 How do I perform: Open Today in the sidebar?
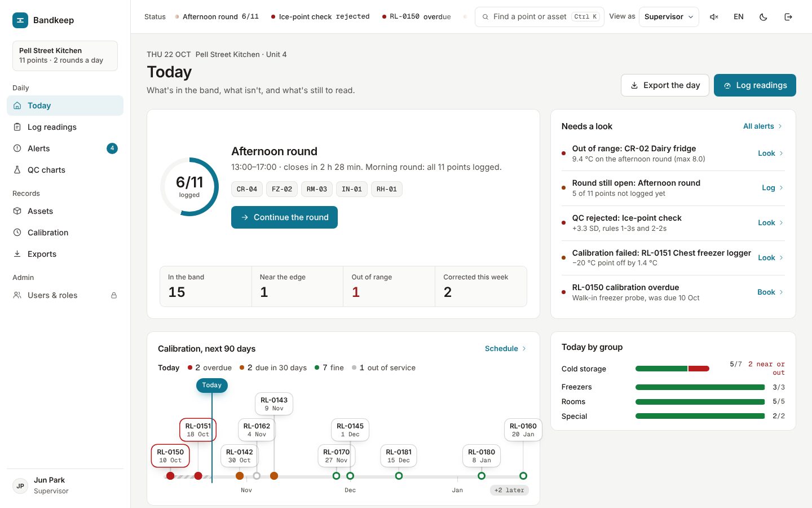coord(65,106)
